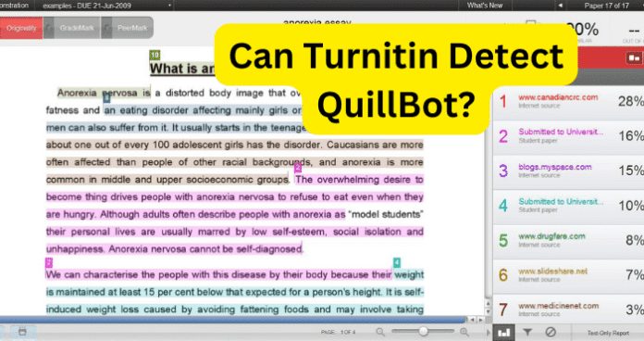Screen dimensions: 644x341
Task: Open source www.slideshare.net
Action: 552,272
